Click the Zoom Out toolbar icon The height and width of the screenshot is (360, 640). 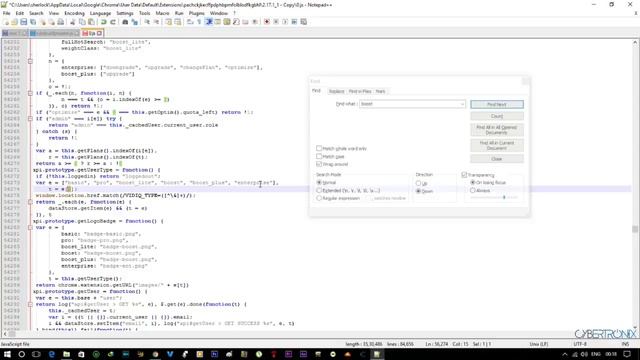(x=156, y=22)
